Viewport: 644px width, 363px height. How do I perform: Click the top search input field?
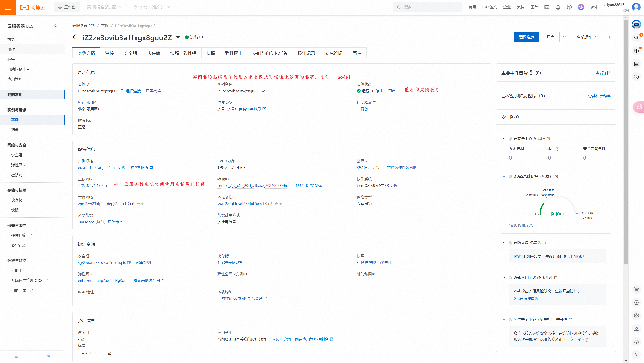pyautogui.click(x=427, y=7)
